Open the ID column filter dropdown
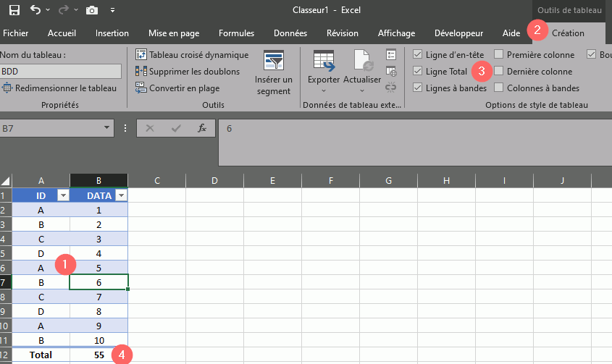Viewport: 612px width, 364px height. 62,195
